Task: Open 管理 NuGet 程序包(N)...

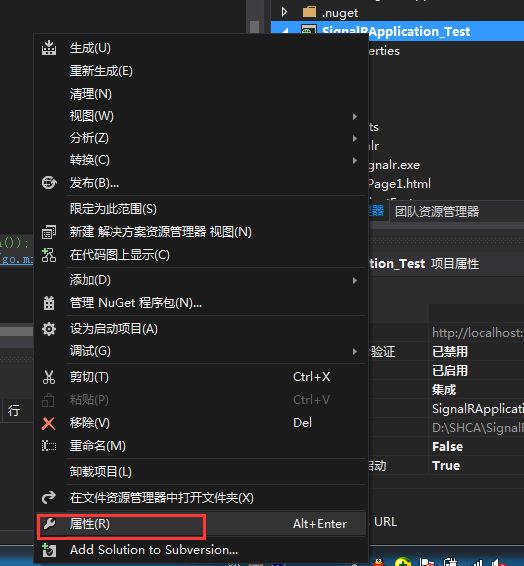Action: (x=201, y=303)
